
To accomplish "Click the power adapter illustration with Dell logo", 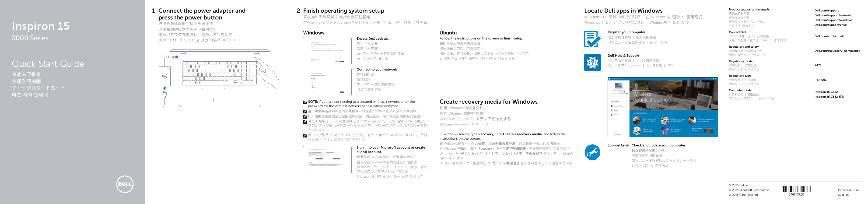I will (165, 76).
